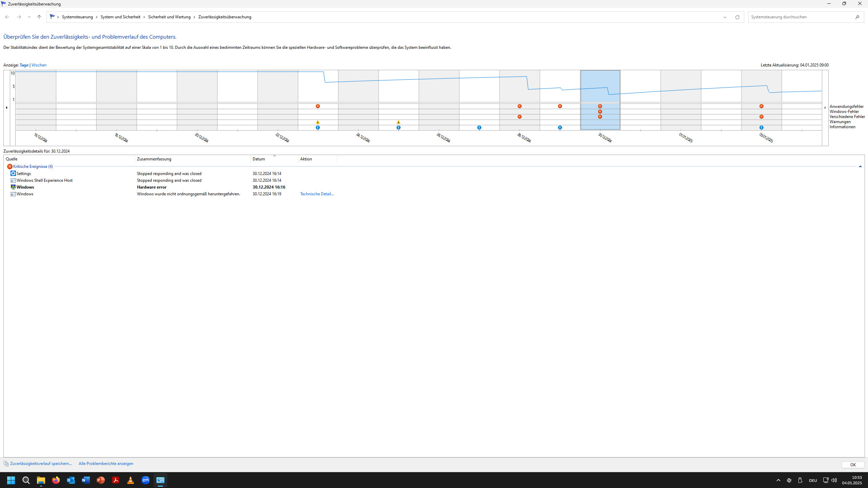Collapse the Kritische Ereignisse group
This screenshot has width=868, height=488.
(860, 167)
